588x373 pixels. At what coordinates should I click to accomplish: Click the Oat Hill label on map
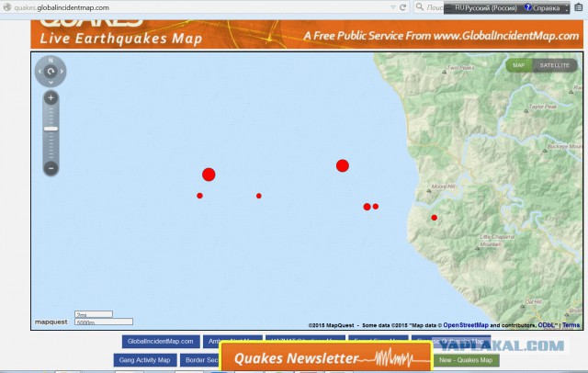pyautogui.click(x=533, y=301)
